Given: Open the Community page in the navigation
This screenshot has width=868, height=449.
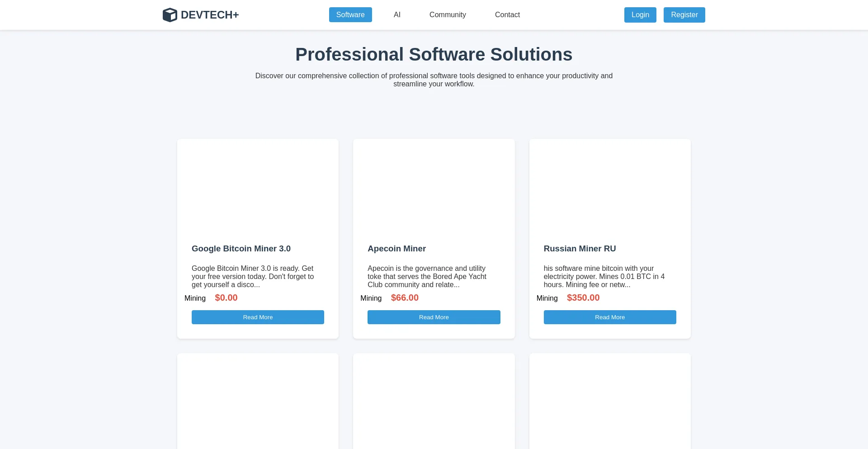Looking at the screenshot, I should 447,15.
